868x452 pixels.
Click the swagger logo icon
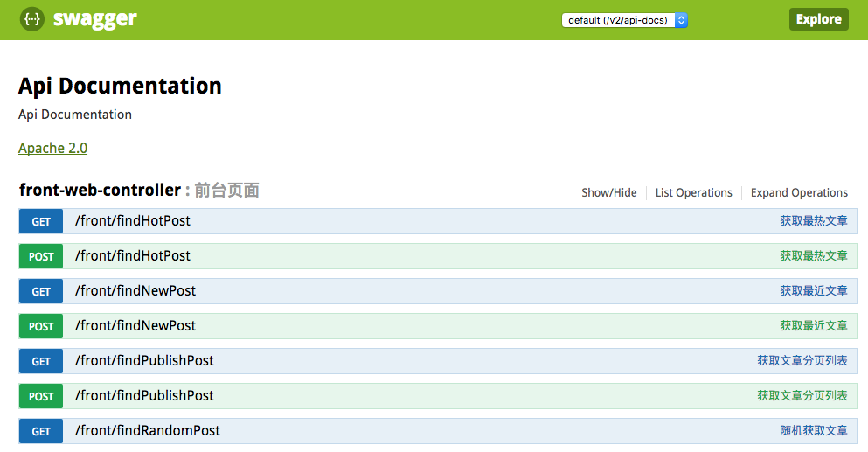click(32, 19)
